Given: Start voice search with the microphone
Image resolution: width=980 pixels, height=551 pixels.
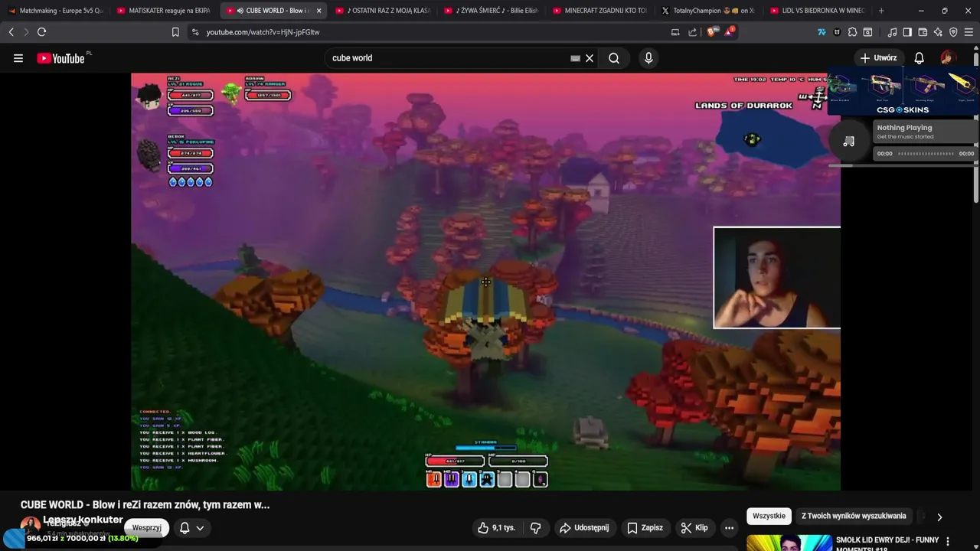Looking at the screenshot, I should 648,58.
